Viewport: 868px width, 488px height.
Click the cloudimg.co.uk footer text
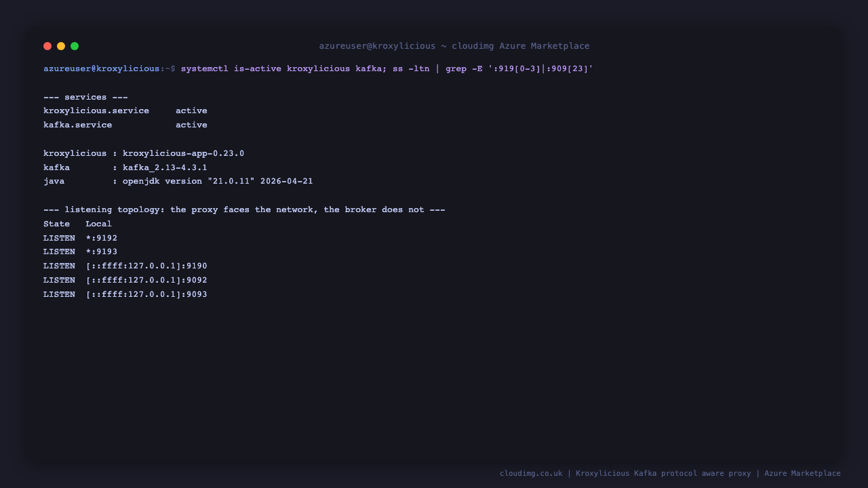pyautogui.click(x=531, y=473)
